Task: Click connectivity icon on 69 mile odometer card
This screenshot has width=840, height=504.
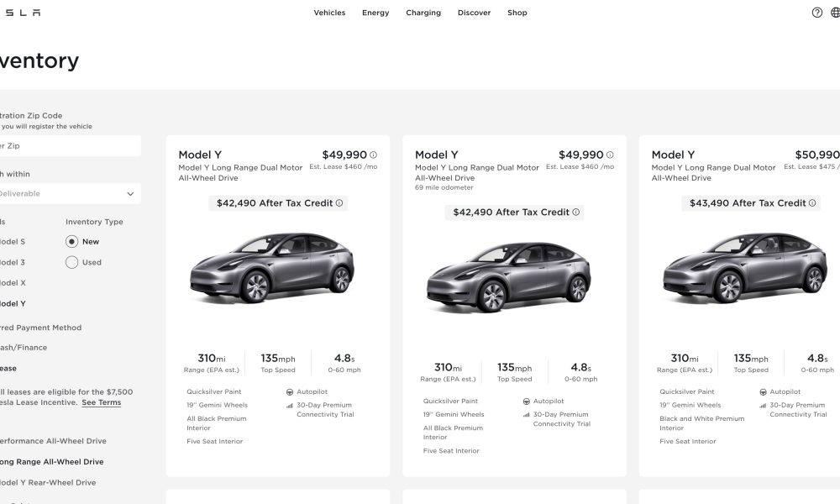Action: click(x=526, y=415)
